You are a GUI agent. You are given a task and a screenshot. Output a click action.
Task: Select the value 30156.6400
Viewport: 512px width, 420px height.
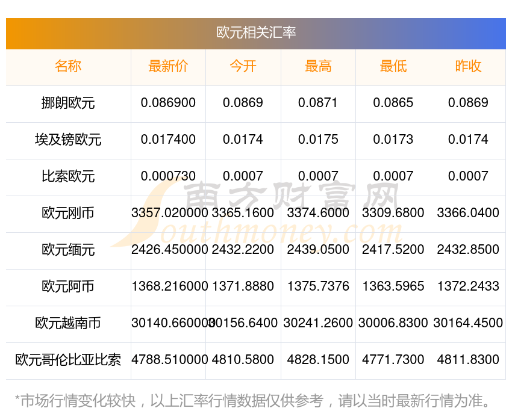point(243,323)
